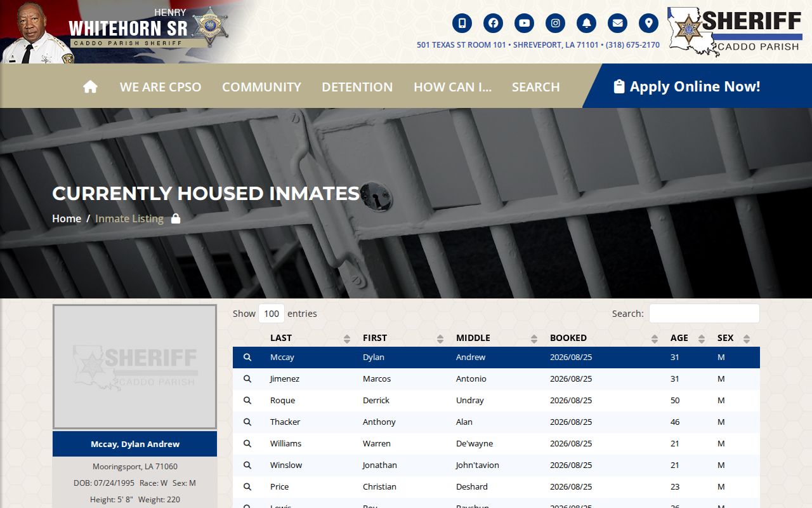Click the inmate photo placeholder
The image size is (812, 508).
pyautogui.click(x=134, y=367)
